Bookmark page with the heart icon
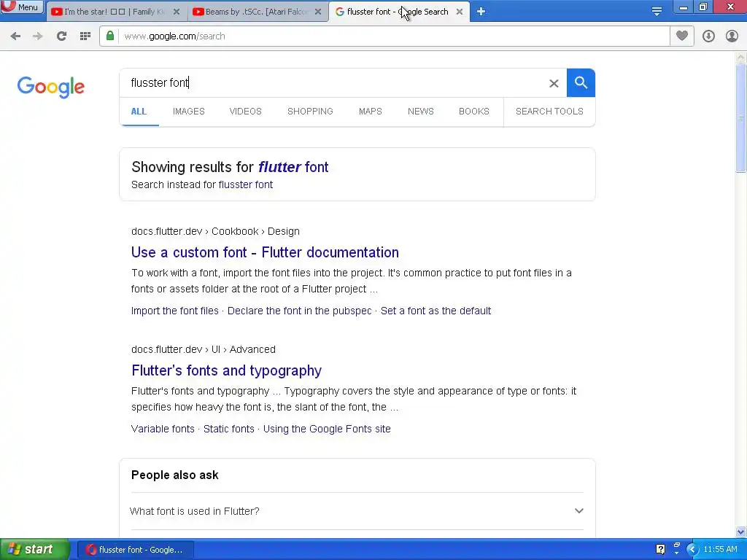The height and width of the screenshot is (560, 747). (682, 36)
